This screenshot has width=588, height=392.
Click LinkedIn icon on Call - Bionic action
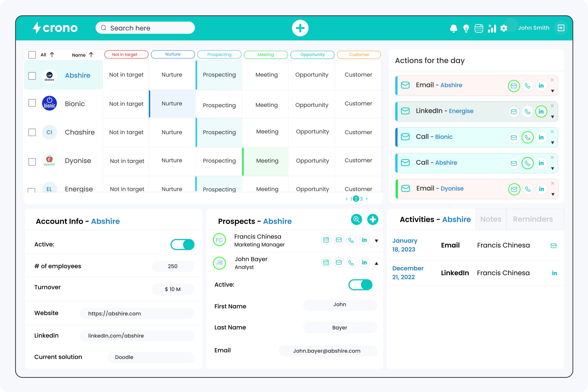pos(541,137)
